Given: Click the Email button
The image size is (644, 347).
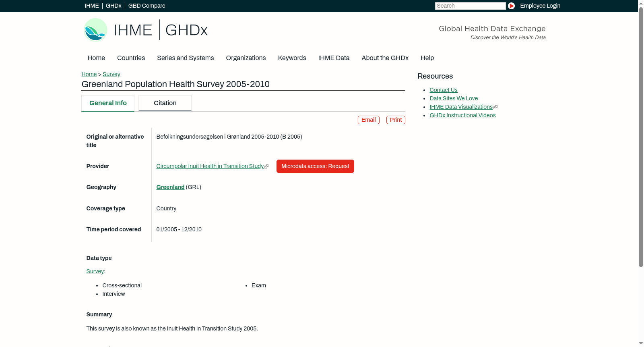Looking at the screenshot, I should [x=369, y=120].
